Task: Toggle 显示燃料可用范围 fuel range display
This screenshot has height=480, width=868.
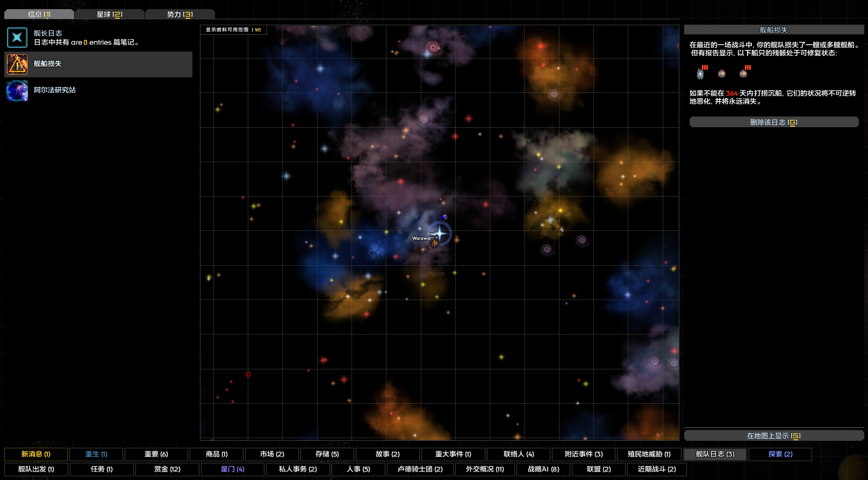Action: tap(233, 30)
